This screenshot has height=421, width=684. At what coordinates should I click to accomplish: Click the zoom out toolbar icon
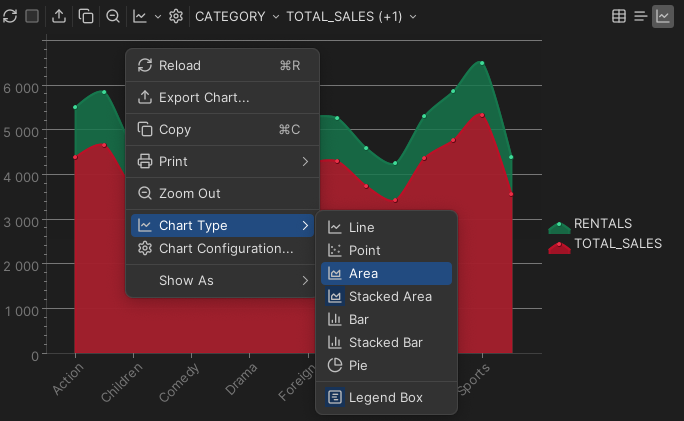point(113,17)
